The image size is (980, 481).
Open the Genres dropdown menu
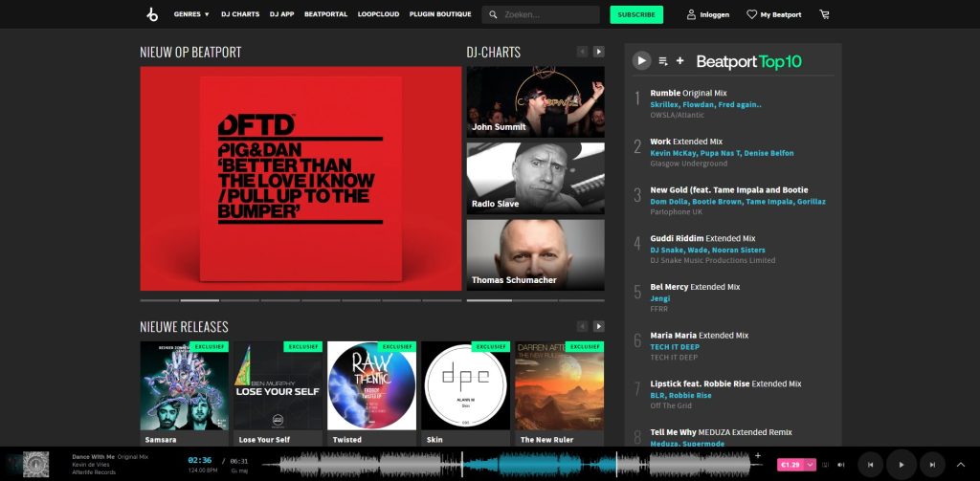pyautogui.click(x=191, y=14)
